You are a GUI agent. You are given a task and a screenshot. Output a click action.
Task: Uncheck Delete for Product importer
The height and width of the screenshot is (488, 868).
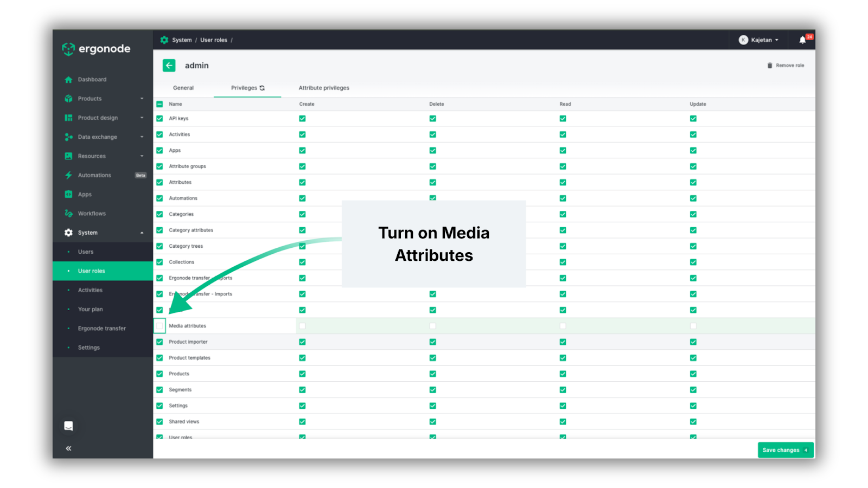[x=432, y=342]
